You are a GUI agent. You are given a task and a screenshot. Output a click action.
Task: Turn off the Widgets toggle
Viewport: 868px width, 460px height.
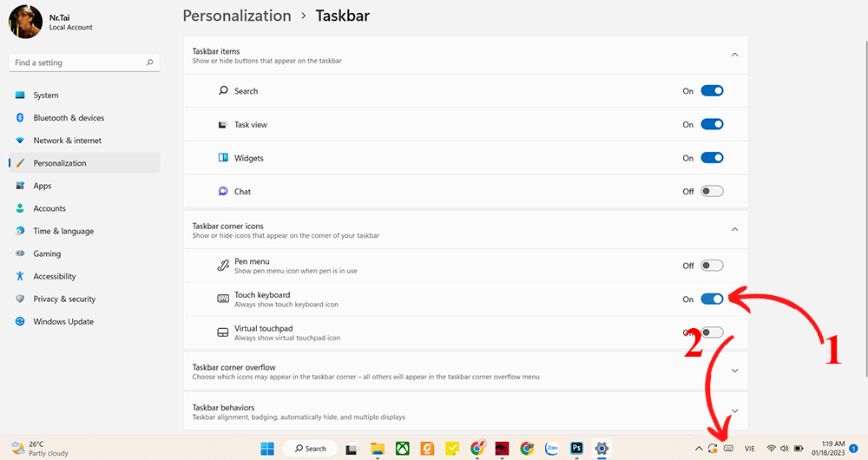tap(712, 158)
